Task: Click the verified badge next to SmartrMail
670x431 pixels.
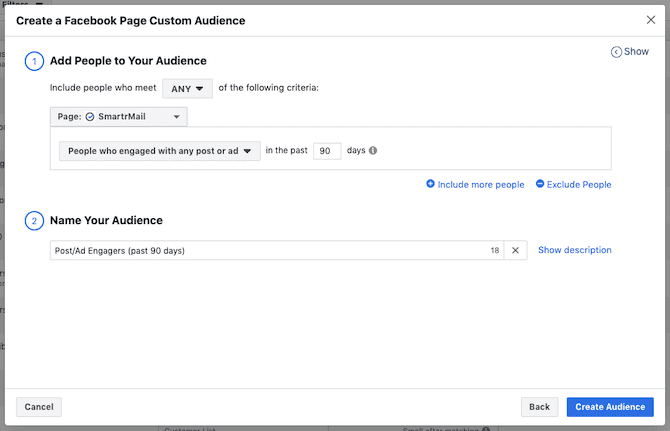Action: coord(90,117)
